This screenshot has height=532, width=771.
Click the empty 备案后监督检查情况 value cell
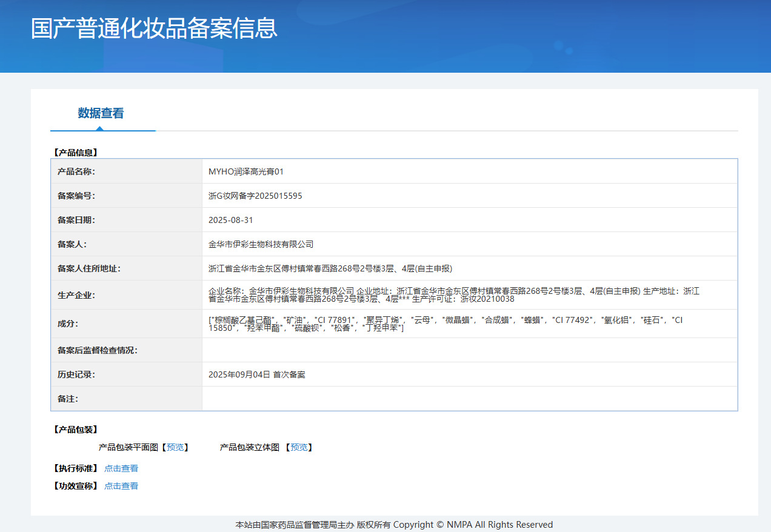coord(469,350)
